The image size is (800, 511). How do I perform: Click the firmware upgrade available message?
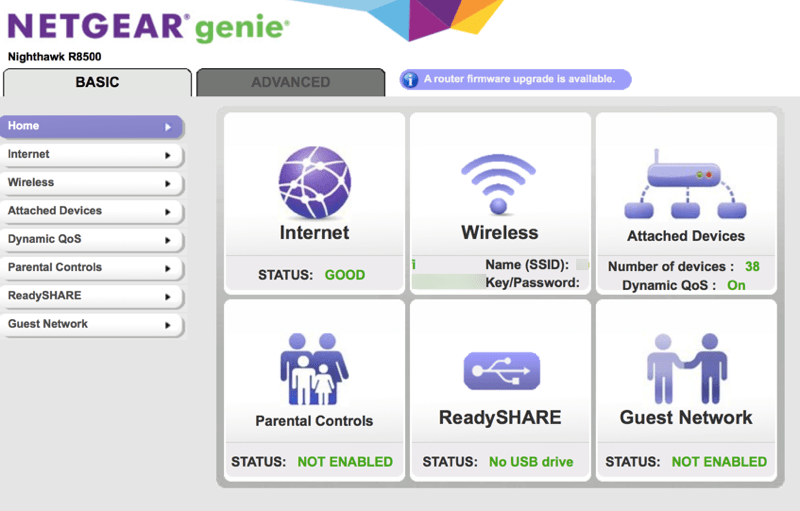[519, 79]
